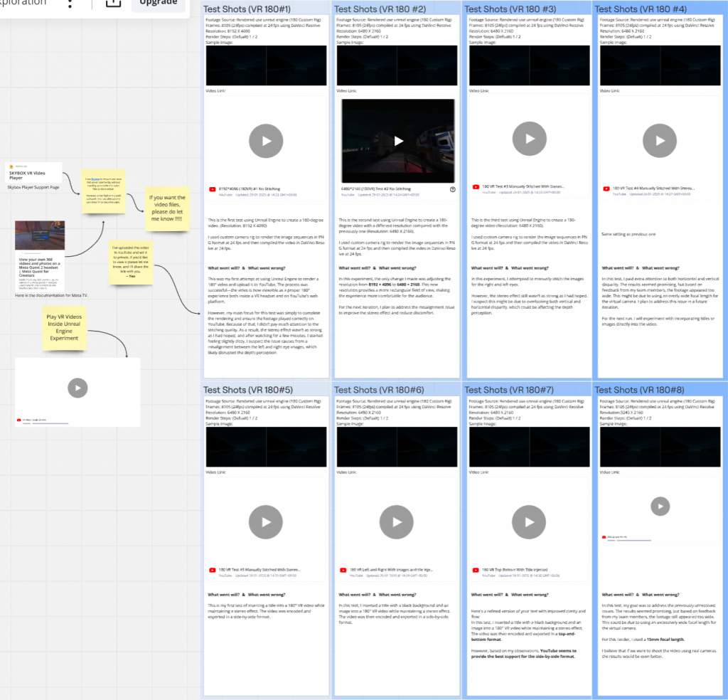Open '6480*2160 (180VR) Test #2 No Stitching' video title
This screenshot has height=700, width=728.
(376, 189)
